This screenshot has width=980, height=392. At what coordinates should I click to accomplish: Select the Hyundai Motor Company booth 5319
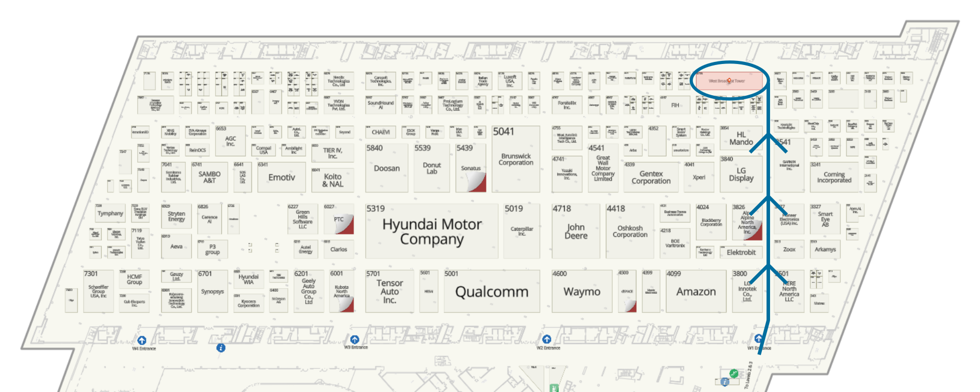(432, 231)
